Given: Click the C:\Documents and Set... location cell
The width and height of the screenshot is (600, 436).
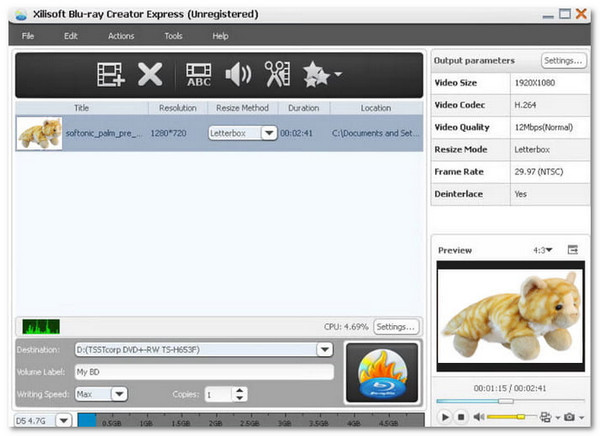Looking at the screenshot, I should (x=375, y=133).
